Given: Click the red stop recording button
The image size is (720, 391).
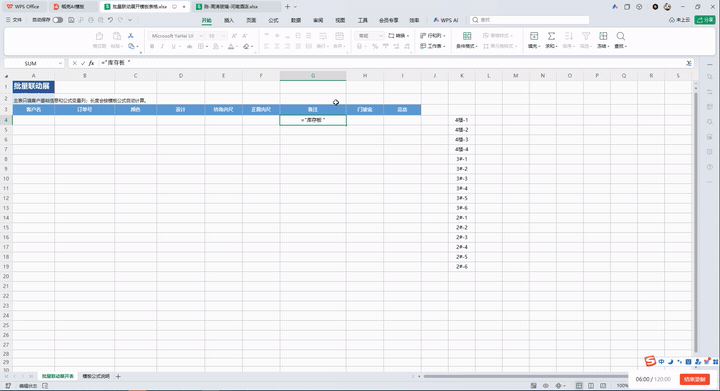Looking at the screenshot, I should point(694,380).
